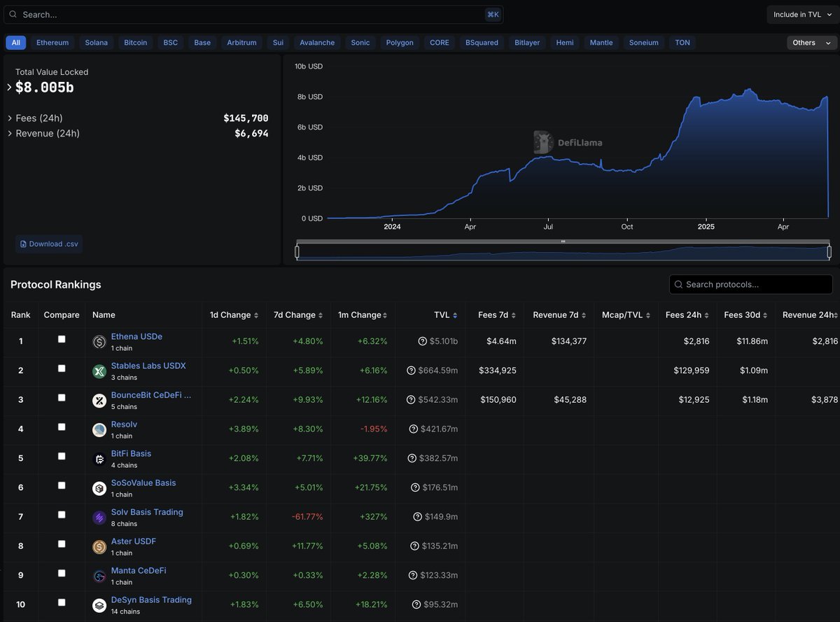This screenshot has height=622, width=840.
Task: Filter by Polygon chain
Action: click(x=400, y=43)
